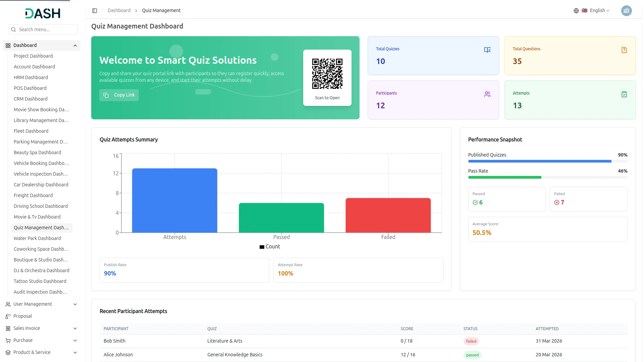Click the Pass Rate progress bar
The width and height of the screenshot is (644, 362).
pyautogui.click(x=547, y=177)
